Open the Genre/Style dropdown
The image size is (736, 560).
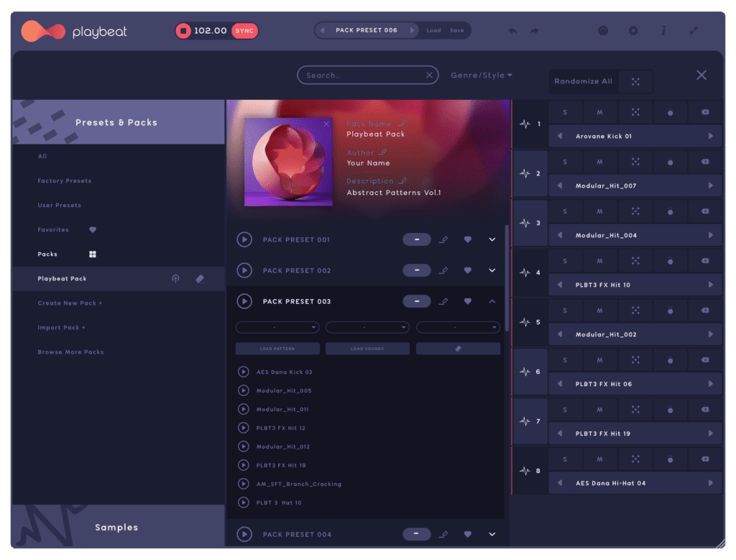point(482,75)
